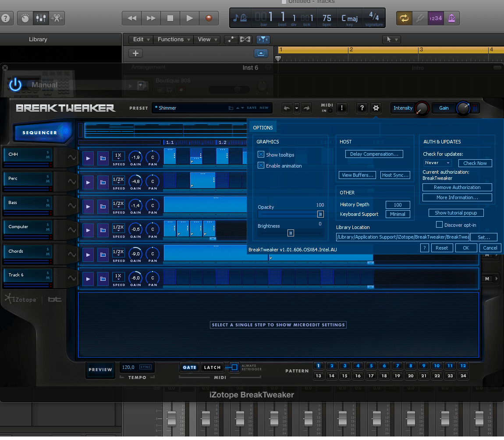
Task: Open Quick Help question mark icon
Action: pos(5,18)
